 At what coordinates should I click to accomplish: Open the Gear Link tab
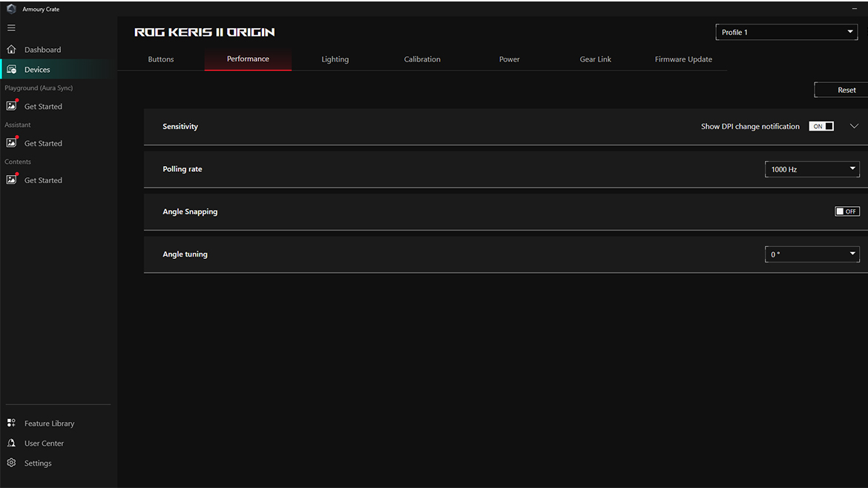tap(596, 59)
